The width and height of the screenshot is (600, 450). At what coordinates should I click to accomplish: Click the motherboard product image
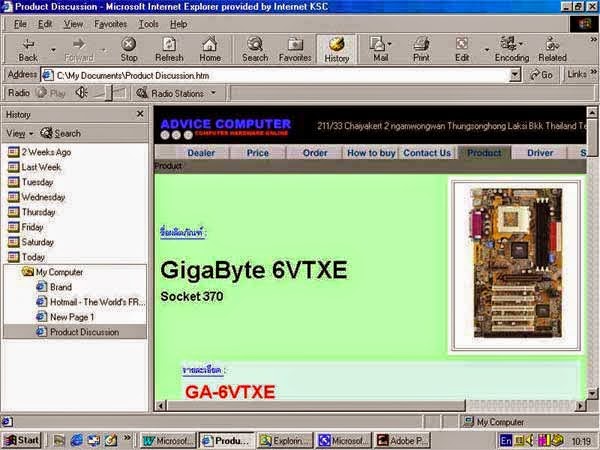[516, 265]
